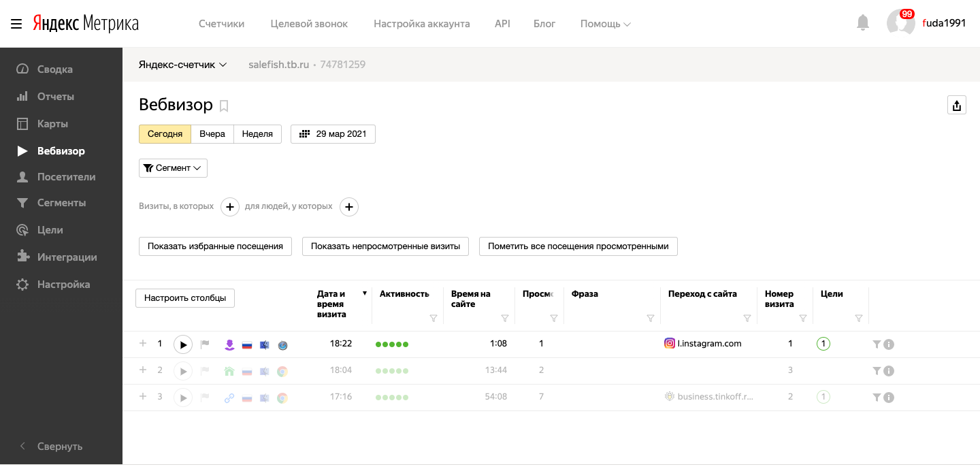This screenshot has width=980, height=469.
Task: Bookmark the Вебвизор report
Action: pos(224,106)
